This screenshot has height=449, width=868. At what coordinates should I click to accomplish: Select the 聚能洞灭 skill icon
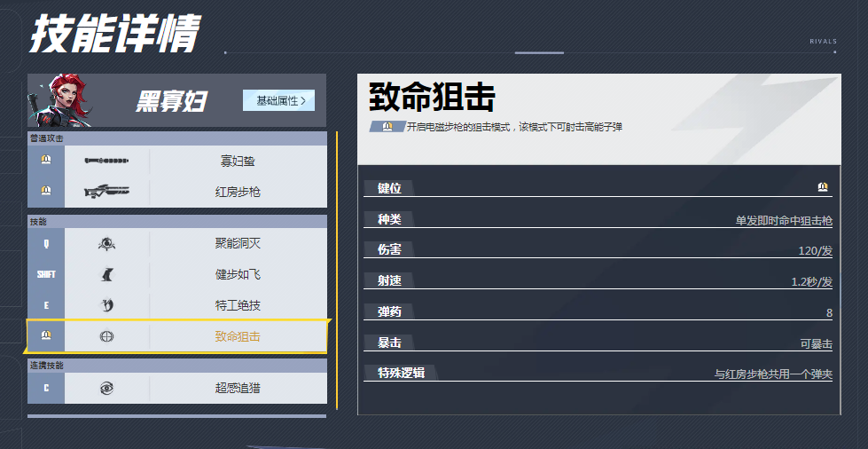(x=106, y=244)
